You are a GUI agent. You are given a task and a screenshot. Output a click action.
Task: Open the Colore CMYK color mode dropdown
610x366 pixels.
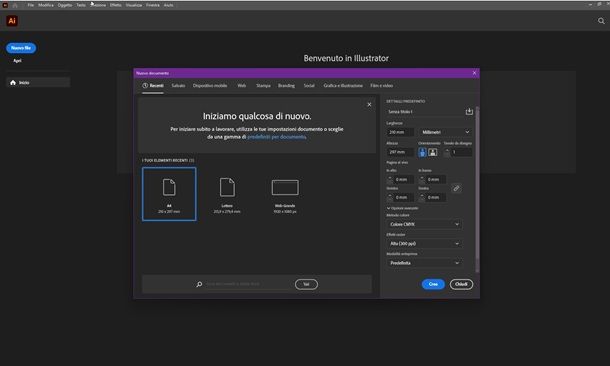[x=424, y=224]
